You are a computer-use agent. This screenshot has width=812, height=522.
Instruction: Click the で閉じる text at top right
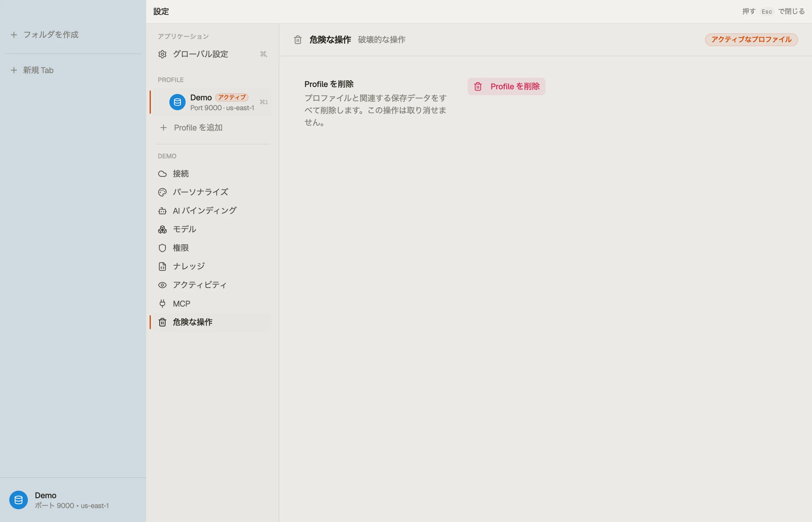coord(791,12)
